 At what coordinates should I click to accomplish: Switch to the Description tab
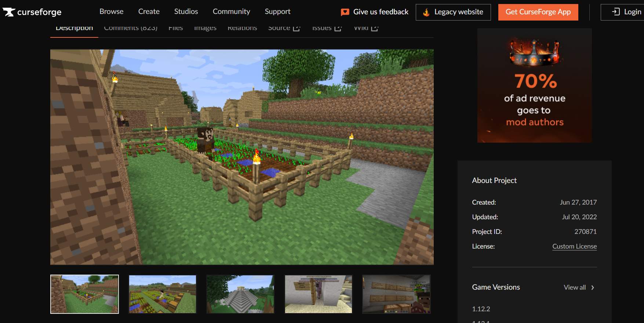click(x=74, y=29)
